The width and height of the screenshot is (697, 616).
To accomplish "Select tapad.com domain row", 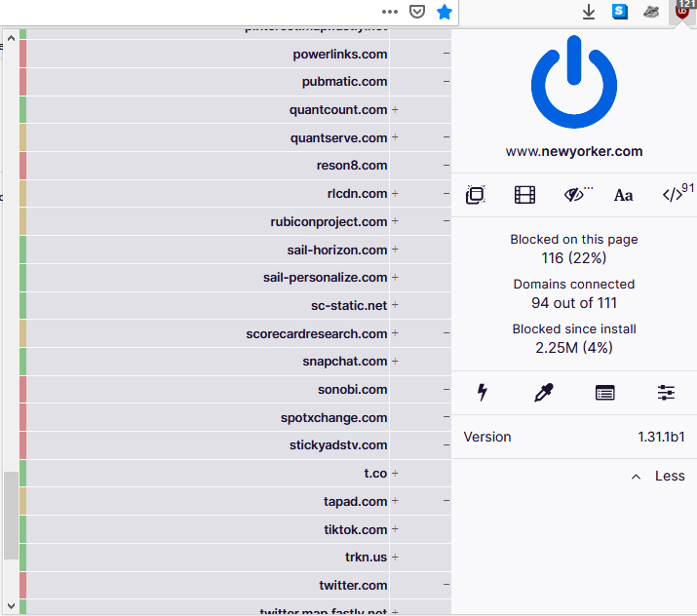I will 235,501.
